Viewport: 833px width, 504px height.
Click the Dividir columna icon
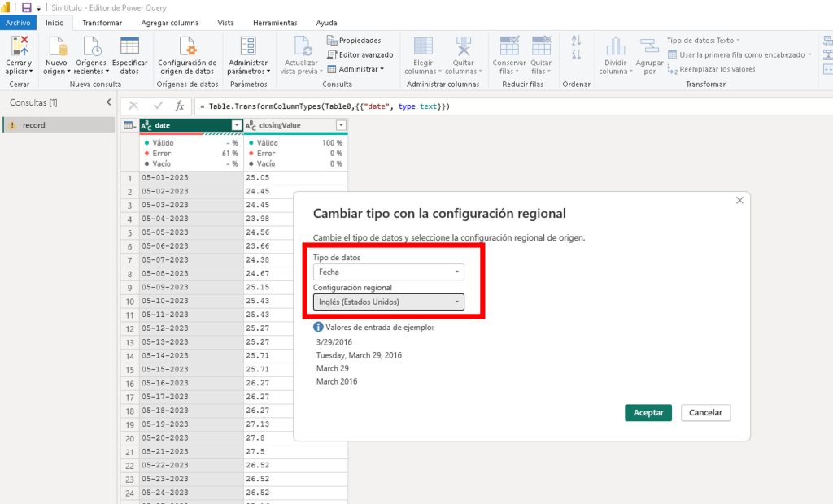[x=615, y=47]
